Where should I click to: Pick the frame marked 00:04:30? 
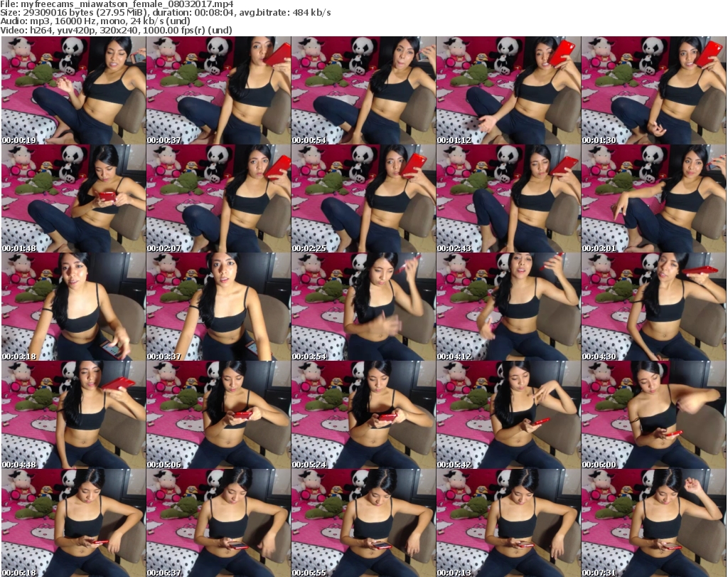point(654,307)
